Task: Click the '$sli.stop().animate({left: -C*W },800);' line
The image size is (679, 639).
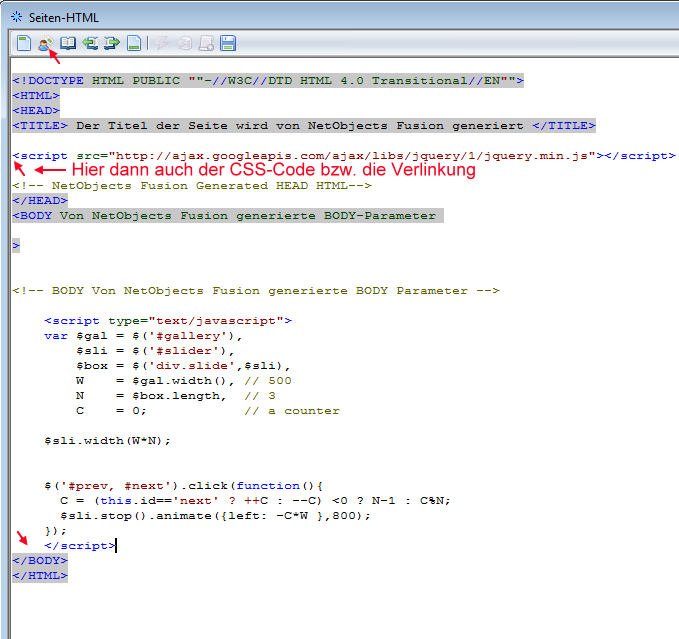Action: (215, 516)
